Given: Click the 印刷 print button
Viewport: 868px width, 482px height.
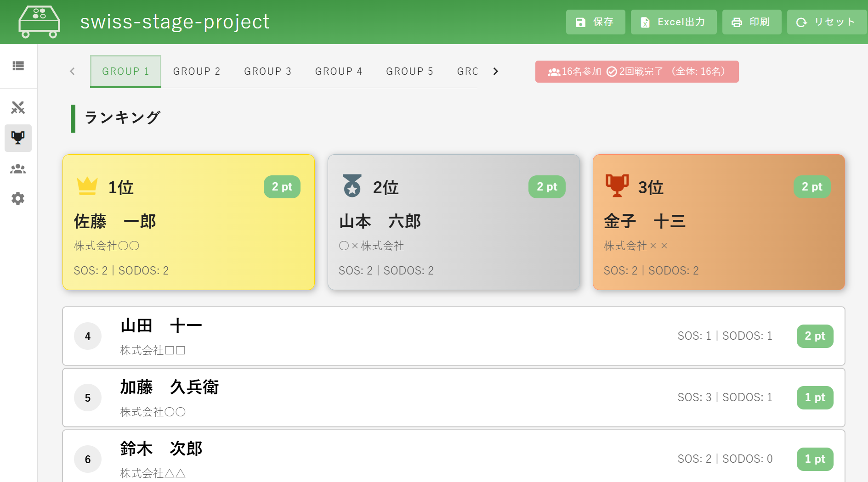Looking at the screenshot, I should tap(751, 22).
